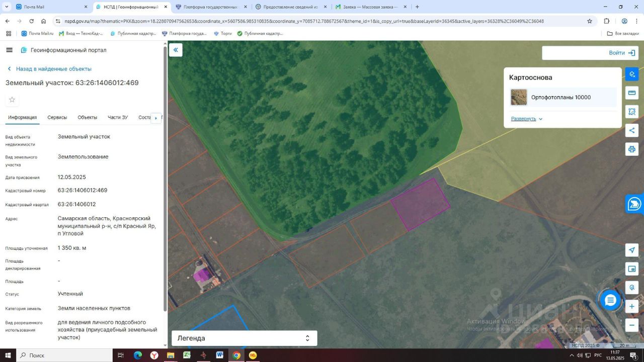The width and height of the screenshot is (644, 362).
Task: Go to the browser home page
Action: [x=44, y=21]
